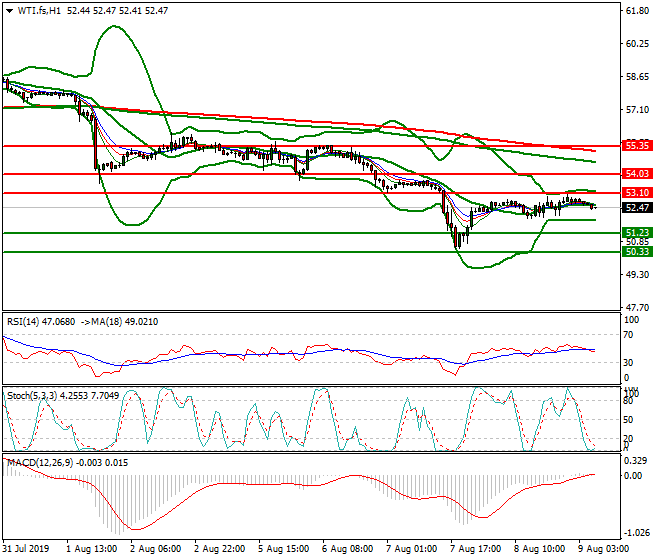The width and height of the screenshot is (660, 560).
Task: Select the green 51.23 support price tag
Action: coord(637,233)
